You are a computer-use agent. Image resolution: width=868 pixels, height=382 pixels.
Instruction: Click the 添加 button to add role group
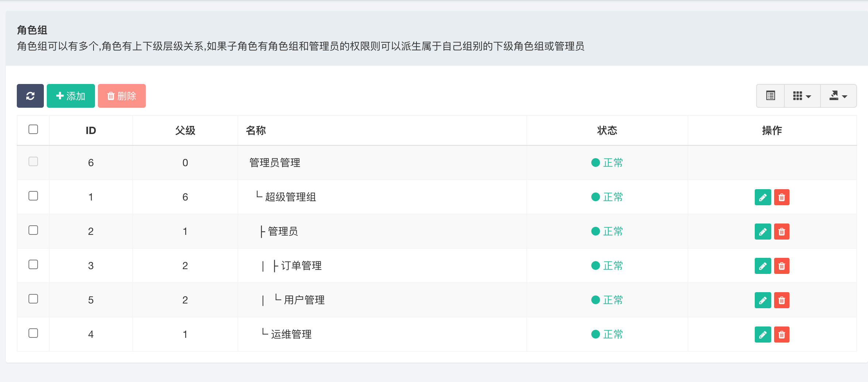[x=71, y=96]
